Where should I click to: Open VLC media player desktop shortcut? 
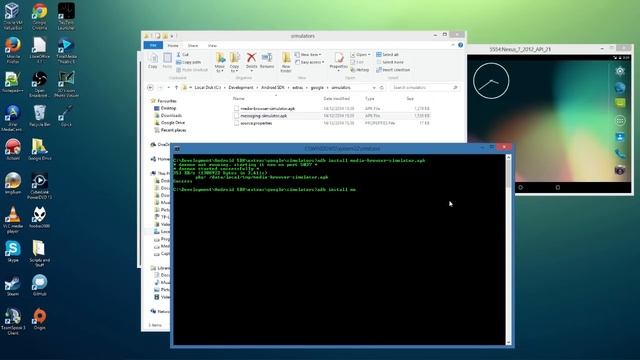pyautogui.click(x=13, y=220)
